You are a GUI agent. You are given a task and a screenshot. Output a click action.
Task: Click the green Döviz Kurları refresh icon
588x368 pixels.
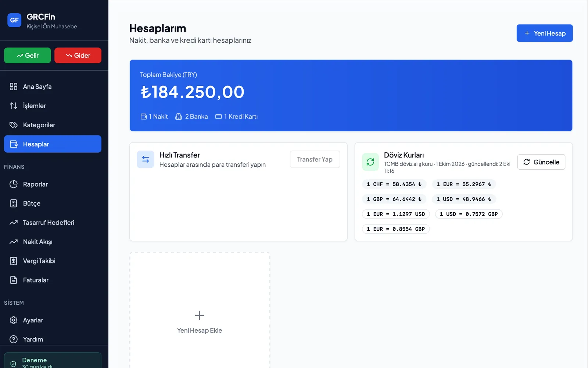click(370, 162)
